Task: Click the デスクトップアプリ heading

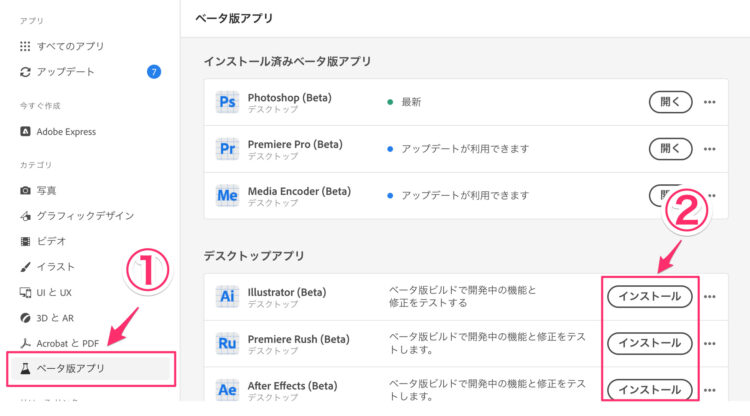Action: coord(254,256)
